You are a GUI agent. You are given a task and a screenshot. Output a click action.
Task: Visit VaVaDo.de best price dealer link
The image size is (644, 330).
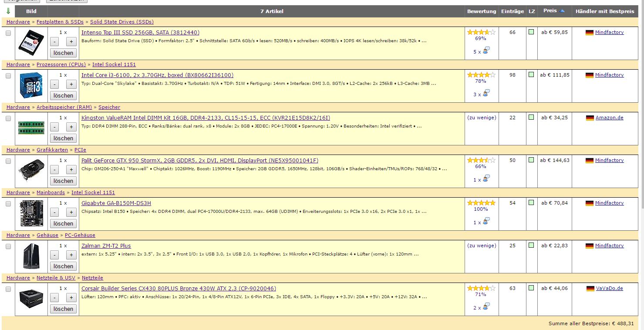coord(610,288)
